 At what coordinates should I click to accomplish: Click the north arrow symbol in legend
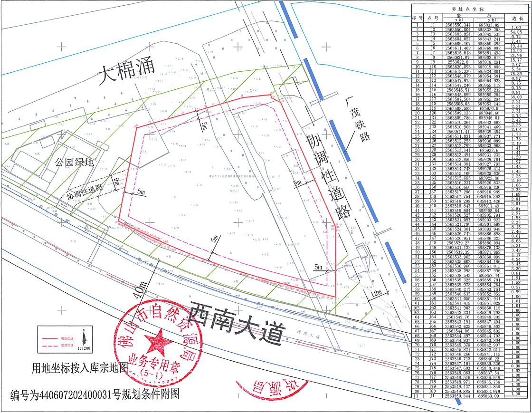click(x=84, y=337)
